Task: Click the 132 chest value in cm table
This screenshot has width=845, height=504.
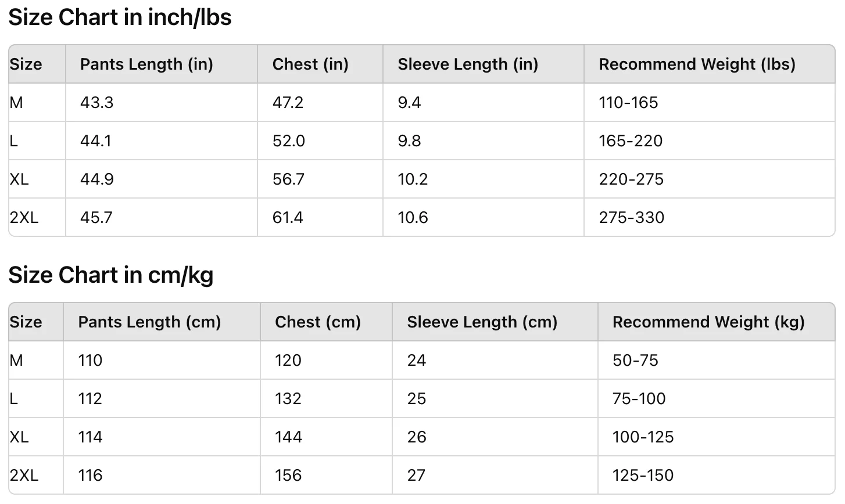Action: click(288, 399)
